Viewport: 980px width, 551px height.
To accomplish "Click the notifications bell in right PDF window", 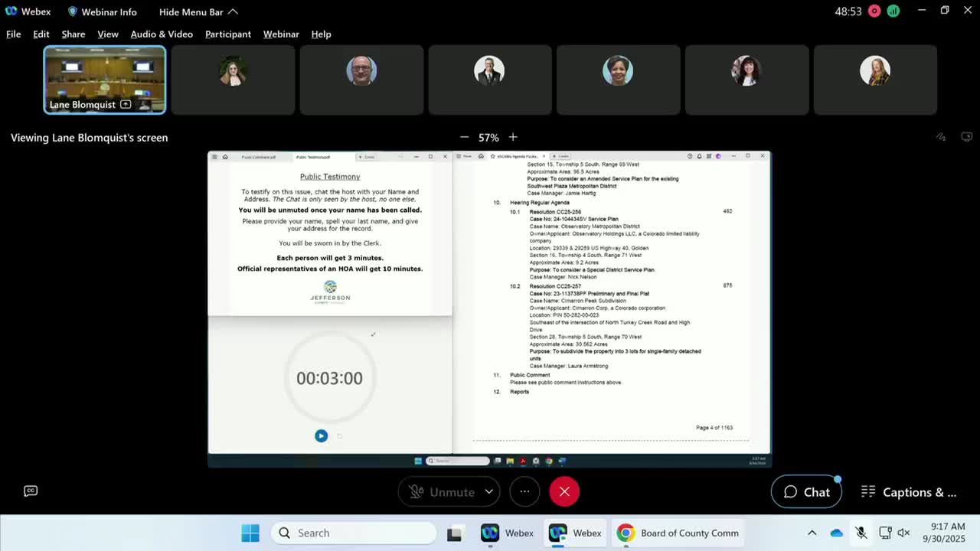I will (699, 156).
